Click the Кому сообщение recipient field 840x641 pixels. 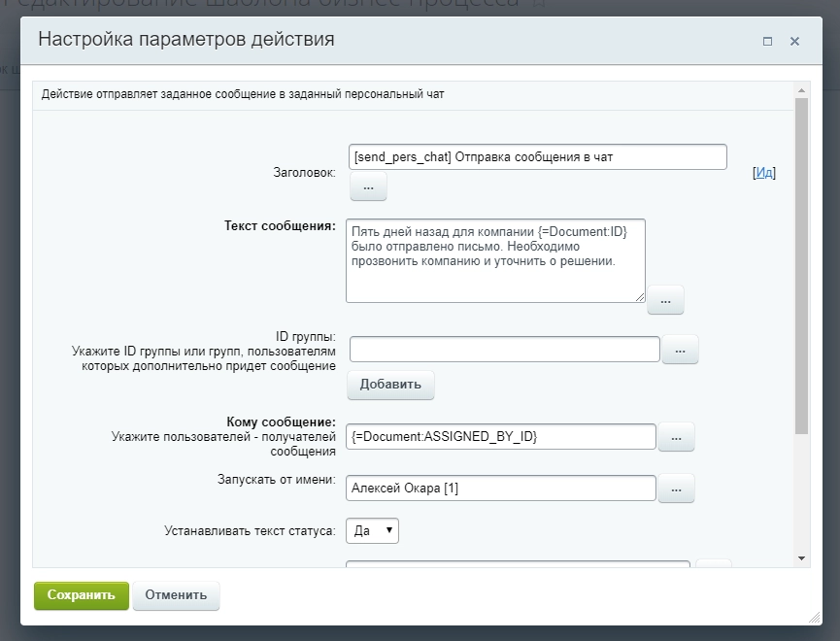coord(500,437)
